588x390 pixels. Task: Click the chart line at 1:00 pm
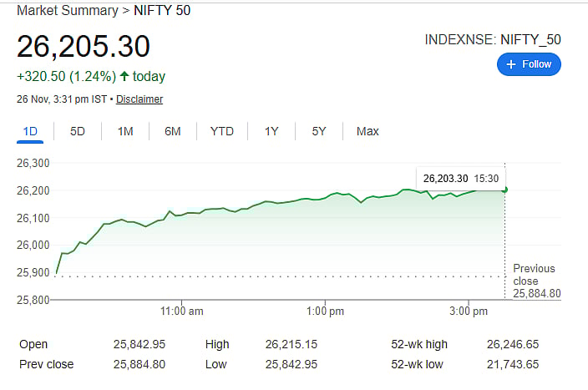click(326, 197)
